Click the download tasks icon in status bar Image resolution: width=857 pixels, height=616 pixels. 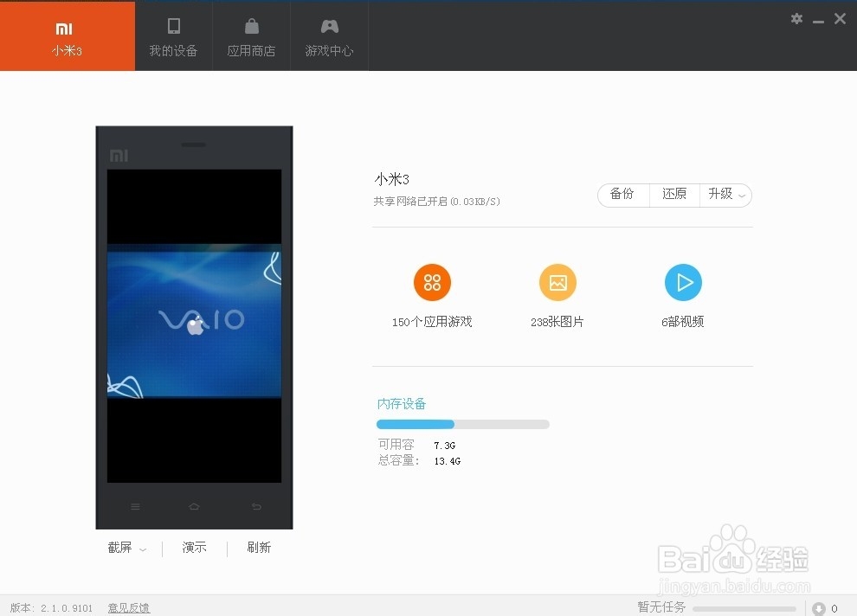click(818, 608)
